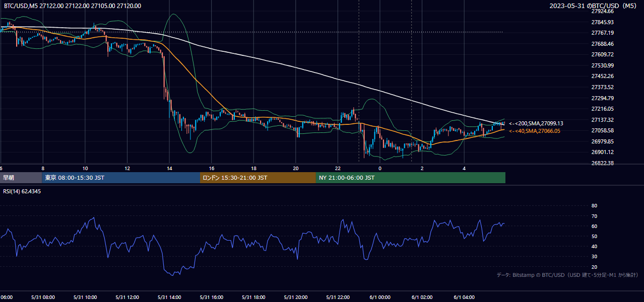Click price axis value 27137.32
This screenshot has height=302, width=644.
(x=602, y=120)
